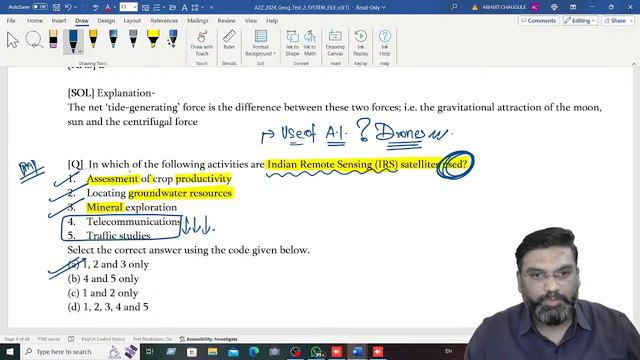Expand the Undo history dropdown arrow
The width and height of the screenshot is (640, 360).
tap(76, 7)
